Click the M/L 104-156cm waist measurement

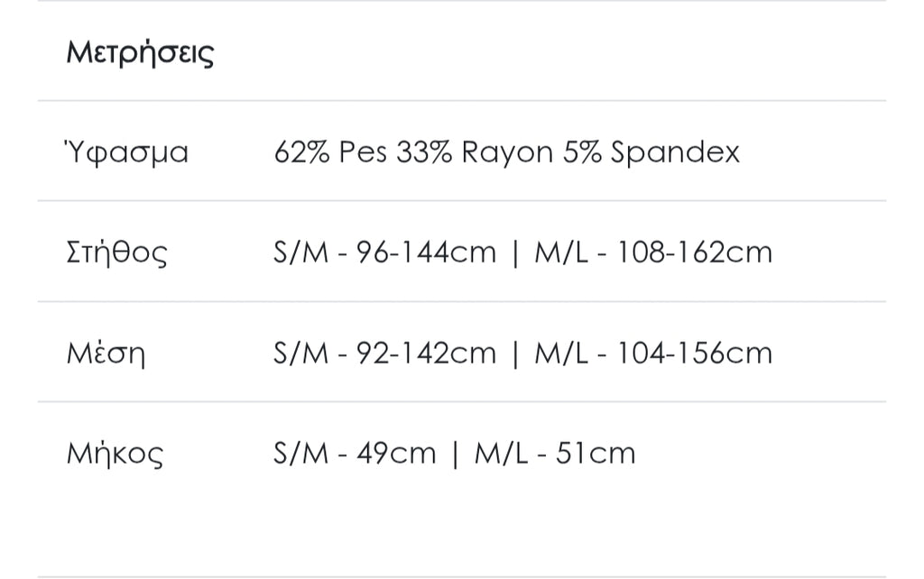click(x=653, y=353)
